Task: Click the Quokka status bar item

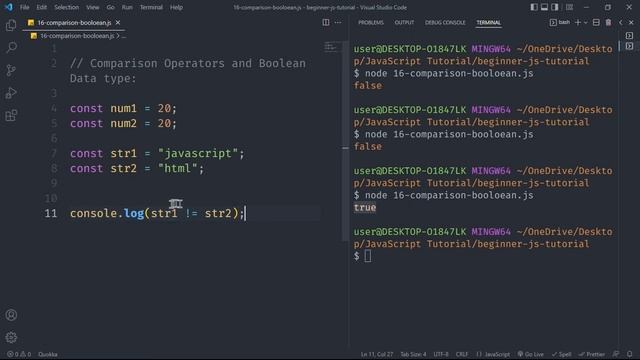Action: point(48,354)
